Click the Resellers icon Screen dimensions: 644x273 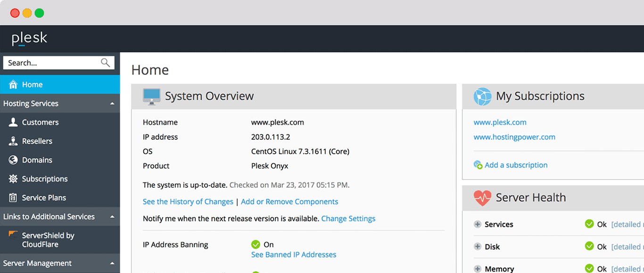[13, 141]
